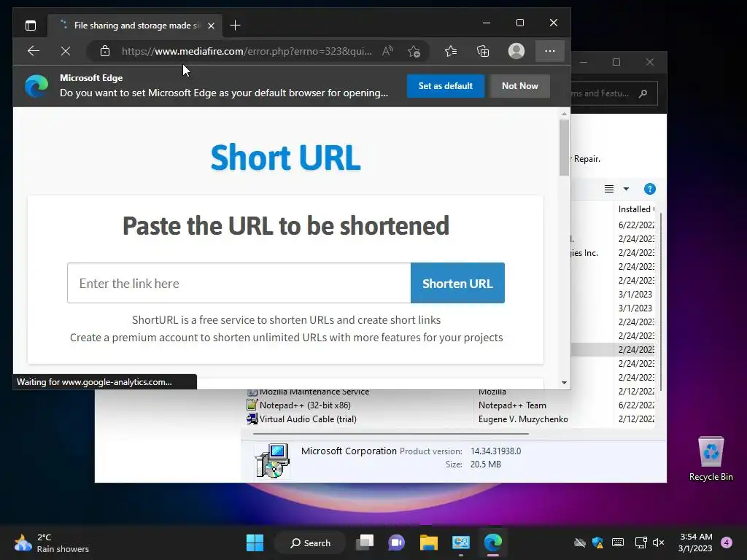The image size is (747, 560).
Task: Click search box in Programs and Features
Action: pos(614,93)
